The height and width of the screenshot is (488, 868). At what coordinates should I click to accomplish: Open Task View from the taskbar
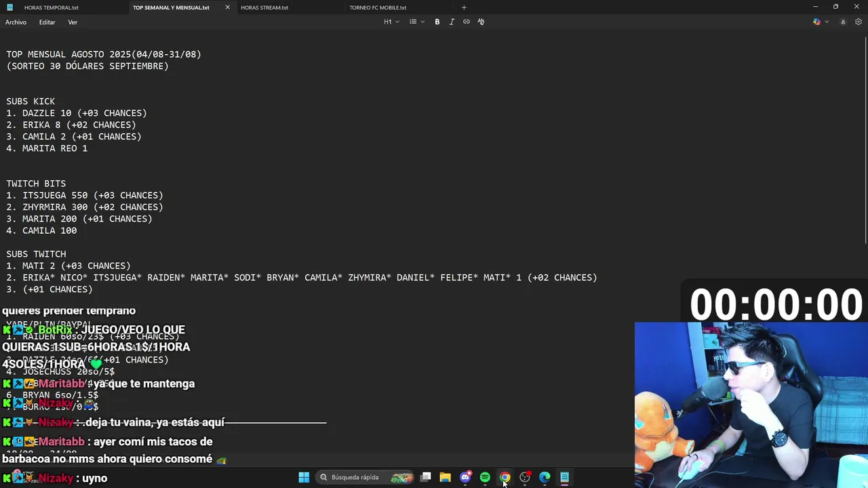tap(425, 477)
